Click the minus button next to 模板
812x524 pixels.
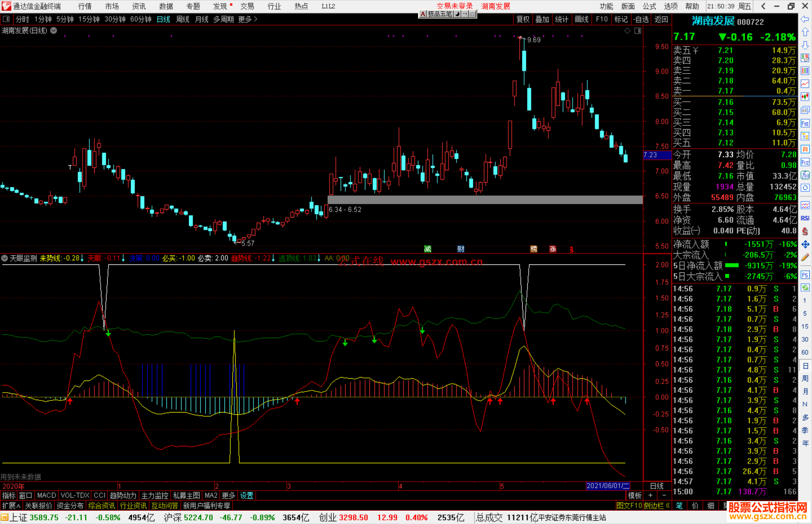[664, 495]
